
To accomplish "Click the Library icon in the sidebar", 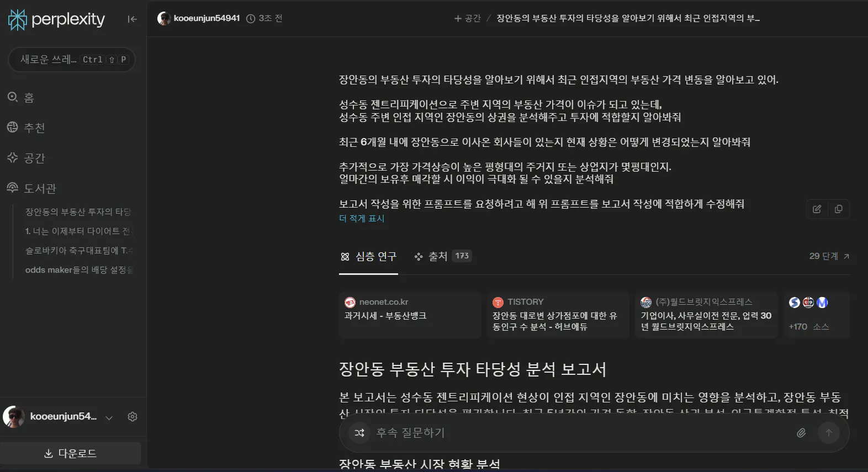I will tap(13, 188).
